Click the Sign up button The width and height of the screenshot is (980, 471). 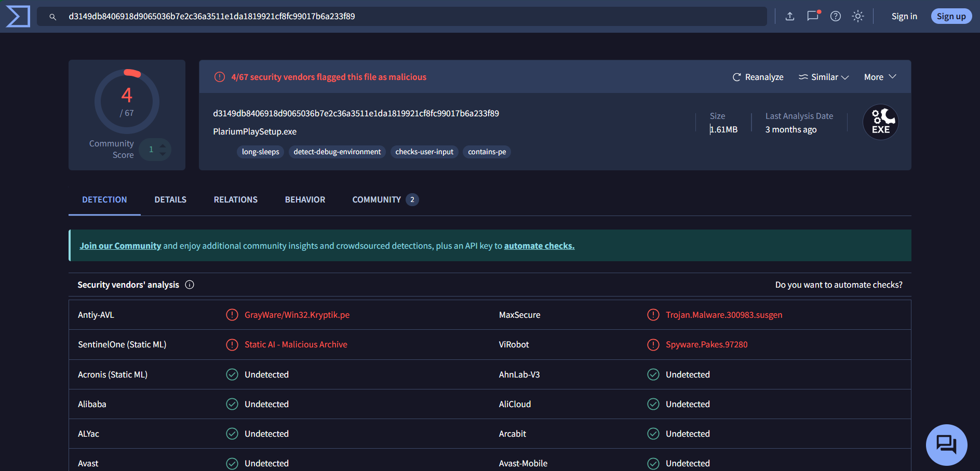(x=951, y=16)
